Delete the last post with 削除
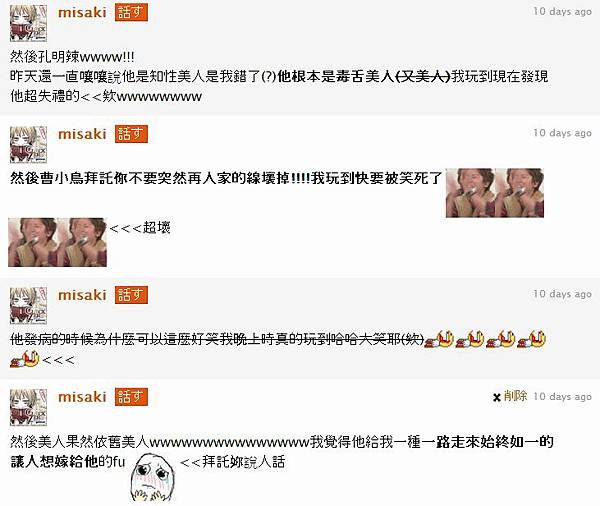This screenshot has height=506, width=600. pos(515,396)
